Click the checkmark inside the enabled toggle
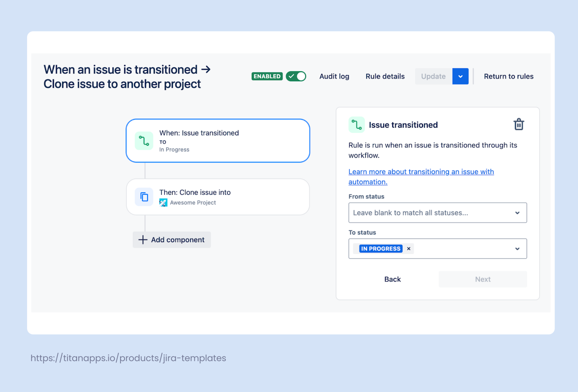This screenshot has height=392, width=578. (x=292, y=76)
